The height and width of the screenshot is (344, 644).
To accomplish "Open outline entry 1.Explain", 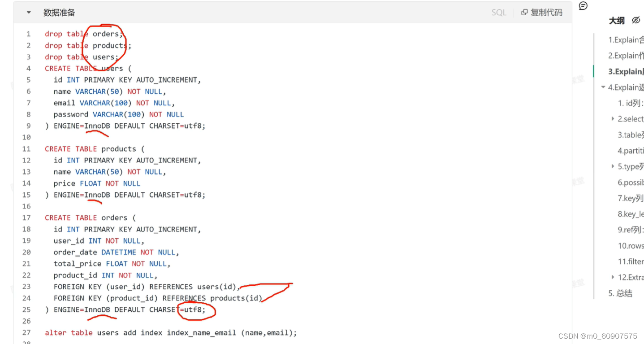I will 626,40.
